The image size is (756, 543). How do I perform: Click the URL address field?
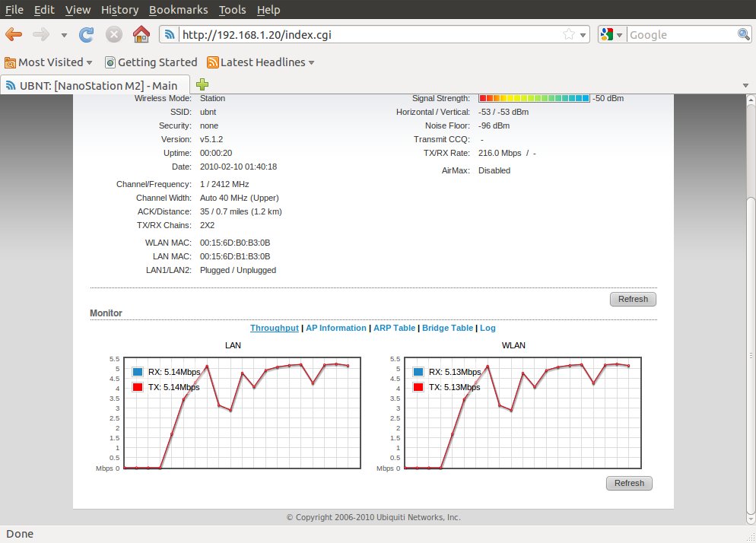[x=365, y=34]
